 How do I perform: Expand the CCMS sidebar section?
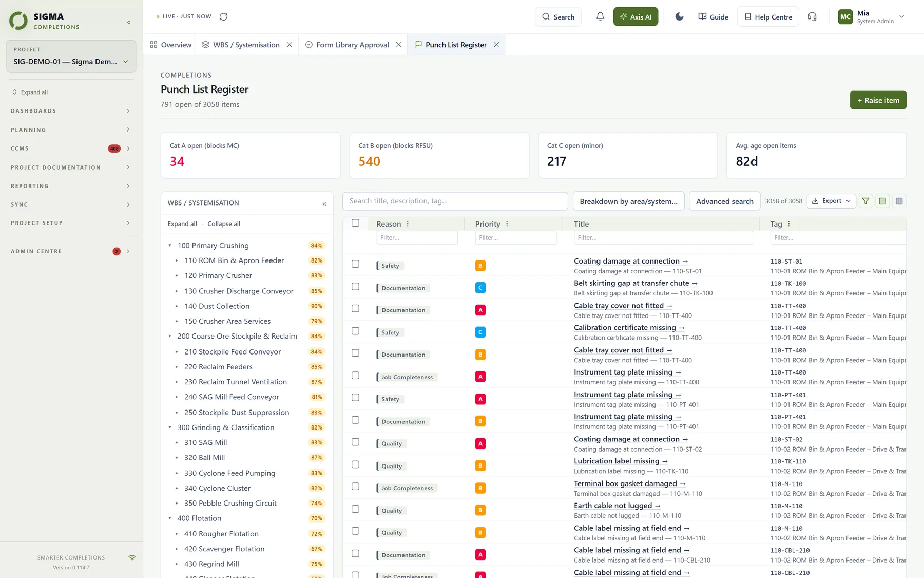(x=71, y=148)
